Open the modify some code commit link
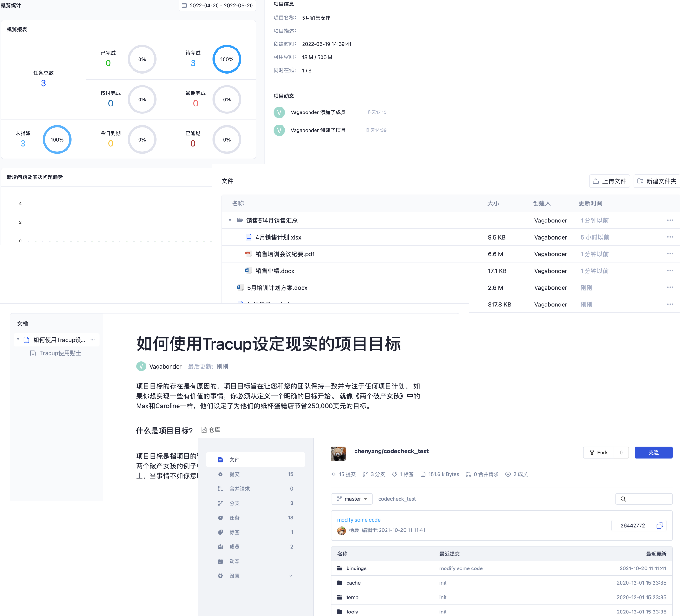Screen dimensions: 690x616 (x=358, y=520)
